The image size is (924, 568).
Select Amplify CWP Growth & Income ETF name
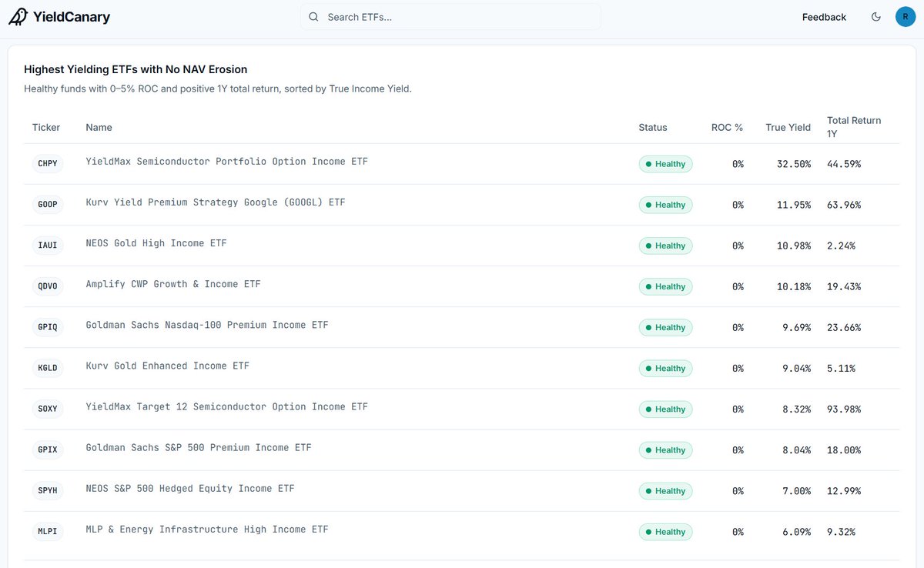click(x=173, y=284)
